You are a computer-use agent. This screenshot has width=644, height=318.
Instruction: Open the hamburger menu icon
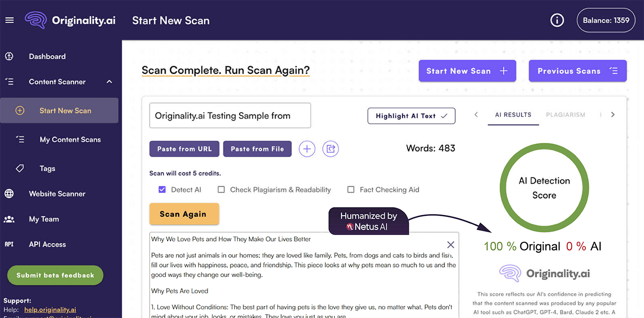pos(9,21)
